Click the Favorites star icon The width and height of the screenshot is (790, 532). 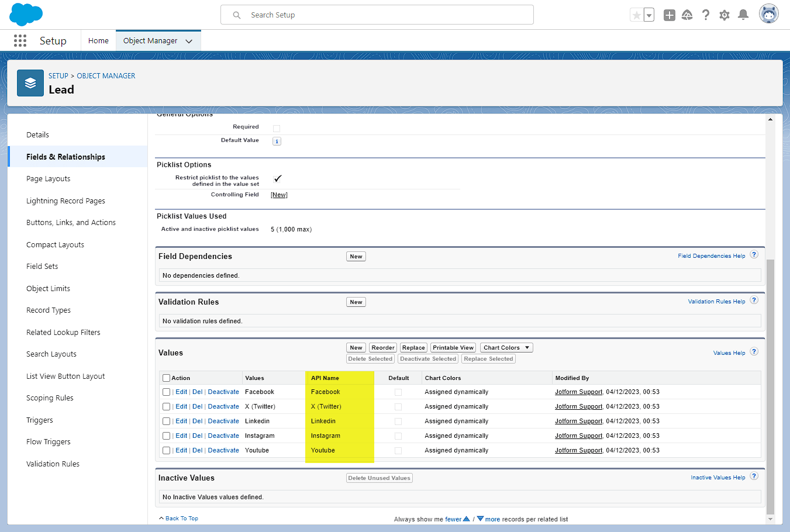[x=636, y=15]
